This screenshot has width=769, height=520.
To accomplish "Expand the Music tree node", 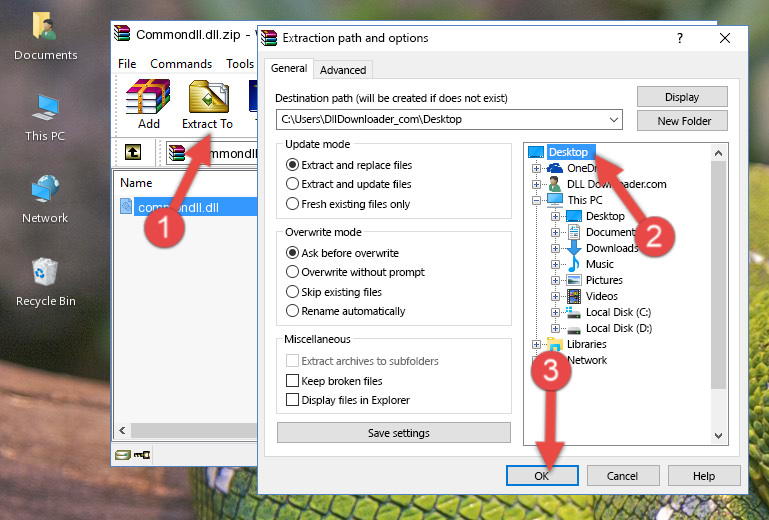I will point(555,264).
